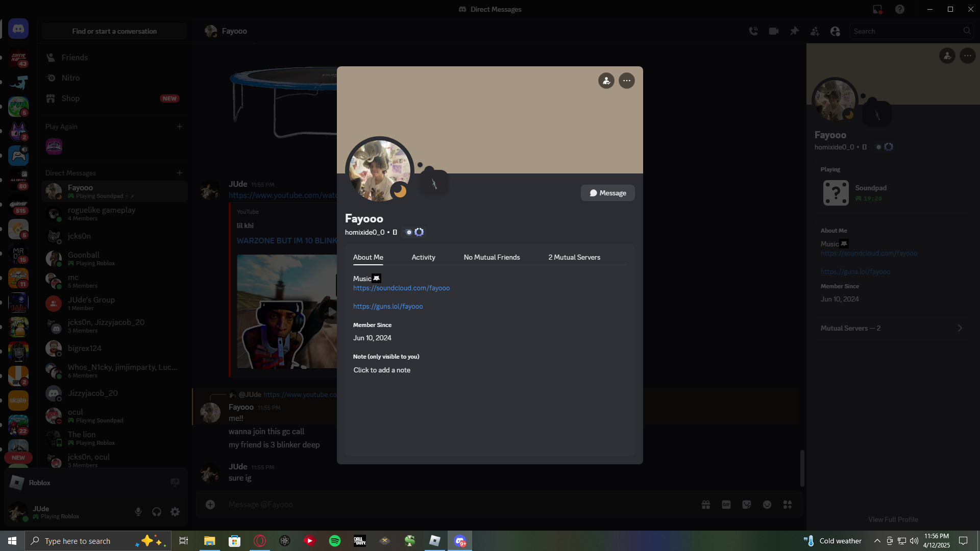980x551 pixels.
Task: Open Discord home direct messages icon
Action: 18,29
